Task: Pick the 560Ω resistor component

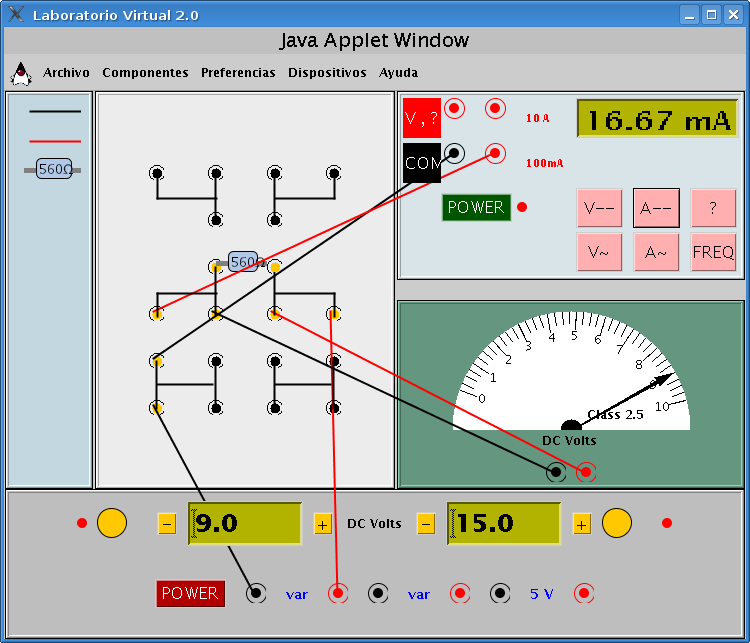Action: (54, 170)
